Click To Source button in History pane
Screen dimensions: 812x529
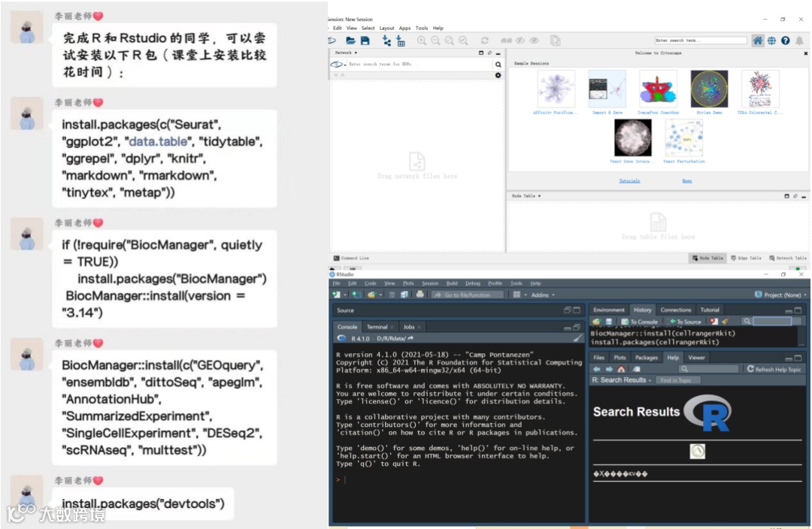685,322
